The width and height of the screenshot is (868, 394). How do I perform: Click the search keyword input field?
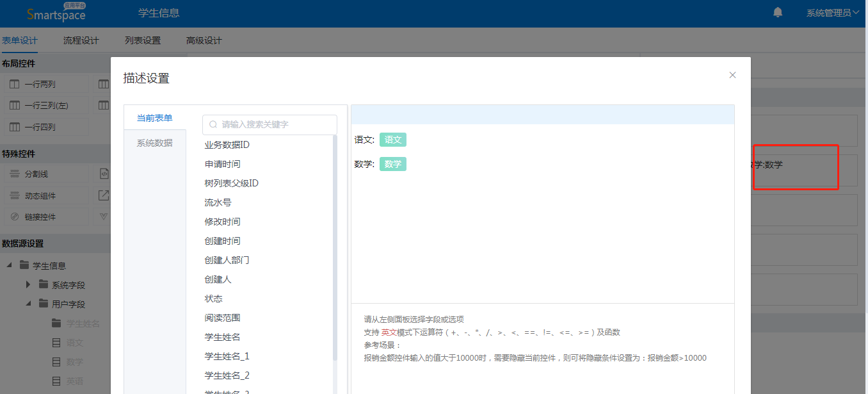click(269, 124)
